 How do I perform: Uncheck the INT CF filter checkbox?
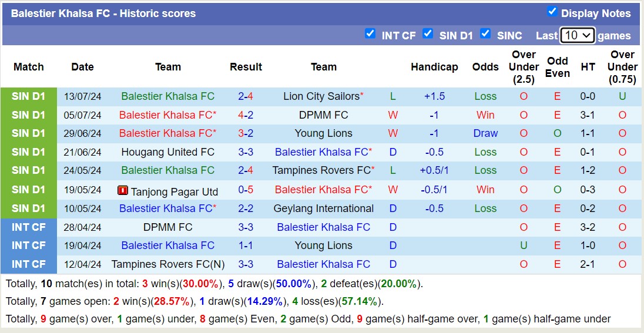[370, 33]
